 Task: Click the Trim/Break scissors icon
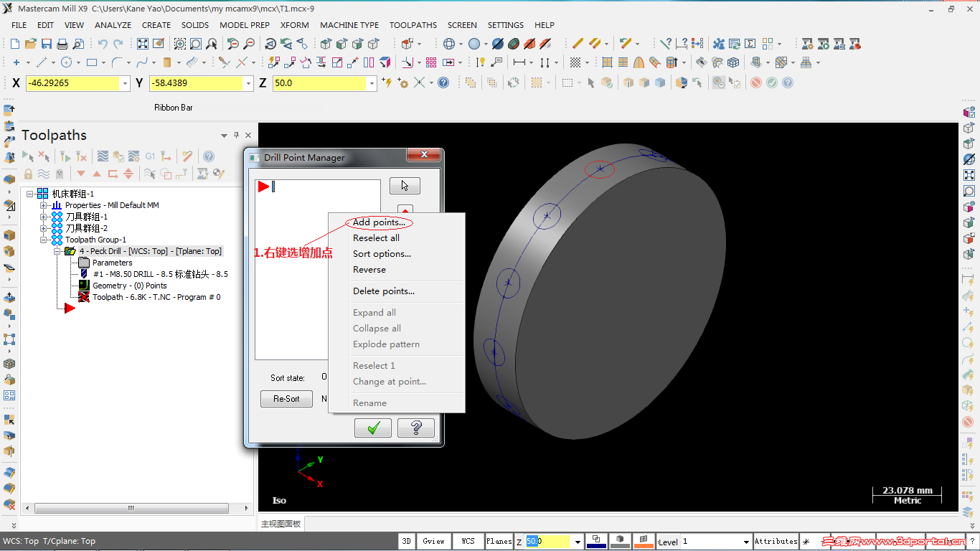pos(225,62)
